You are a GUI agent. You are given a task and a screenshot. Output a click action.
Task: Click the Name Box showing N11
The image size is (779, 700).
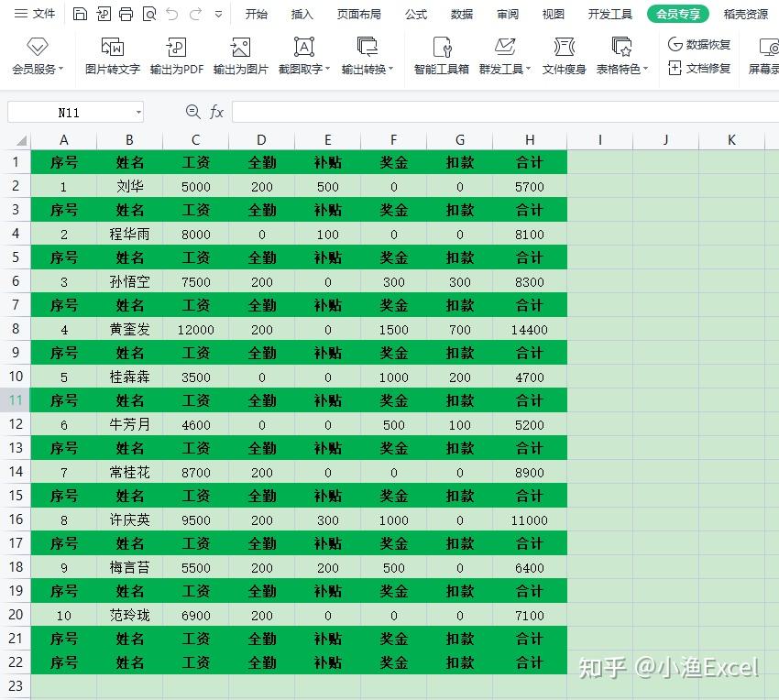(x=69, y=113)
